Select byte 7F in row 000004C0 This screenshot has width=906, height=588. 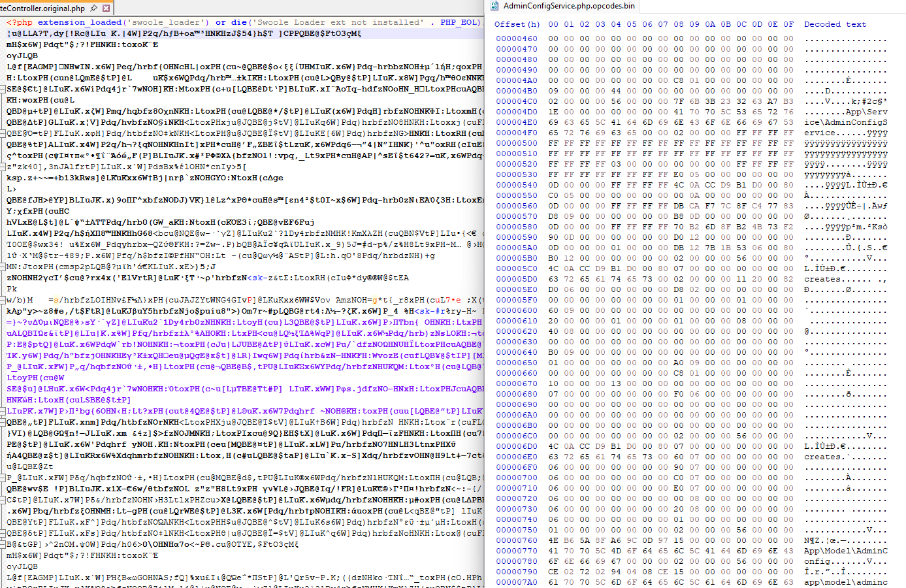pyautogui.click(x=679, y=101)
